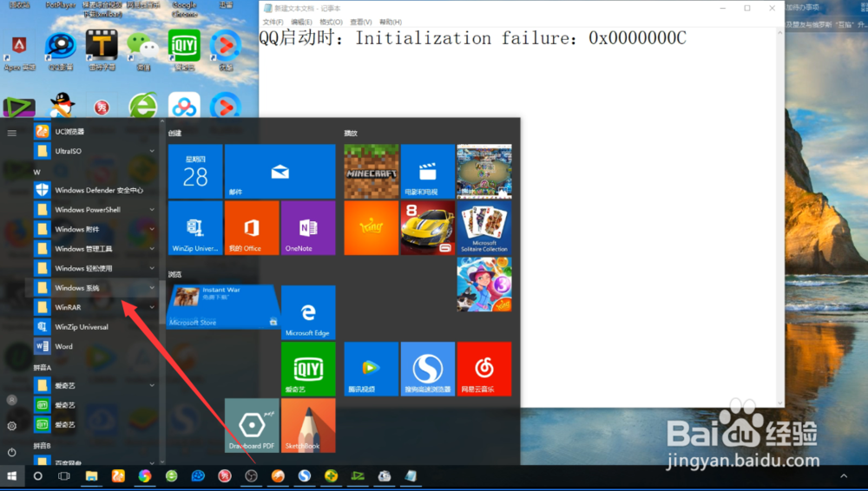868x491 pixels.
Task: Show hidden system tray icons
Action: [844, 476]
